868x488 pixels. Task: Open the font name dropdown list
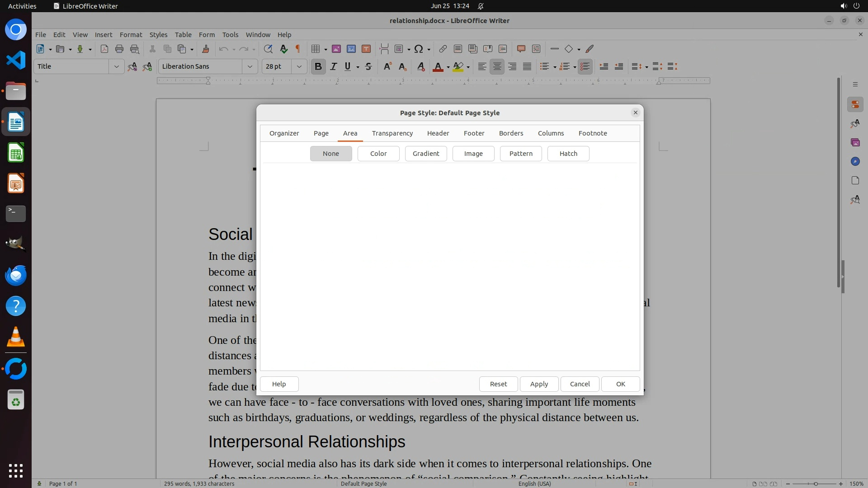(250, 66)
